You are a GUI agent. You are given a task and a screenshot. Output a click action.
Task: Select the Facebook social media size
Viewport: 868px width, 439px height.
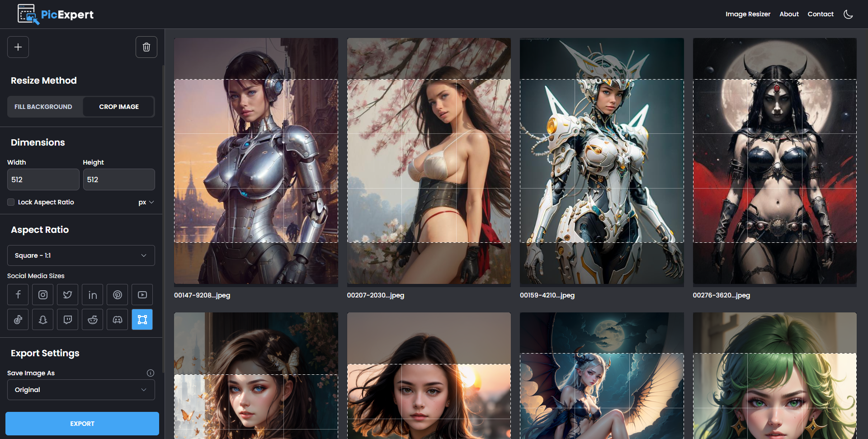point(18,295)
